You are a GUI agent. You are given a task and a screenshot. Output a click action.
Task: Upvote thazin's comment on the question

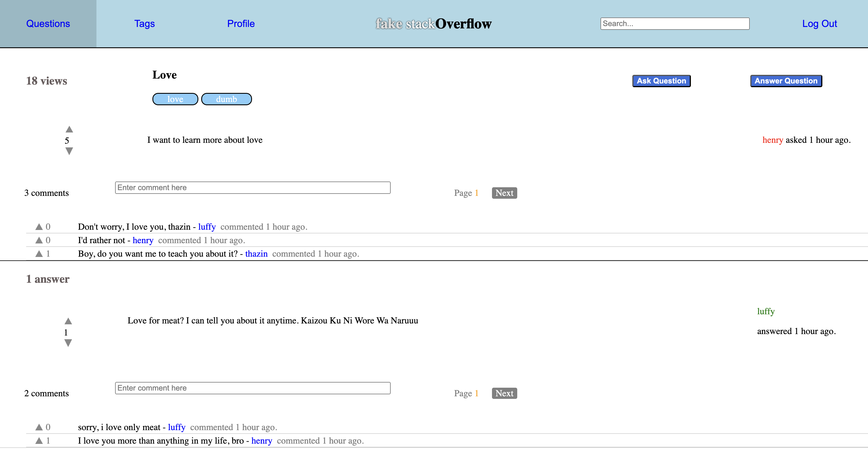39,253
